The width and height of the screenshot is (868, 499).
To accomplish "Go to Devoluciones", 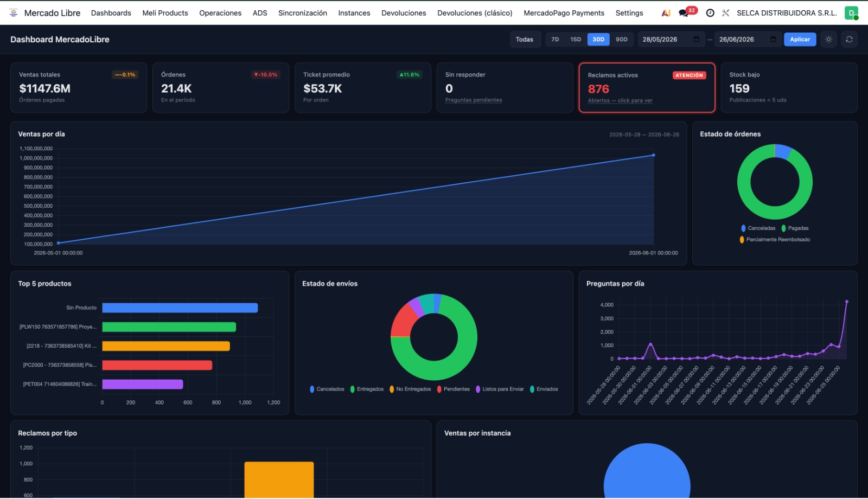I will [x=404, y=13].
